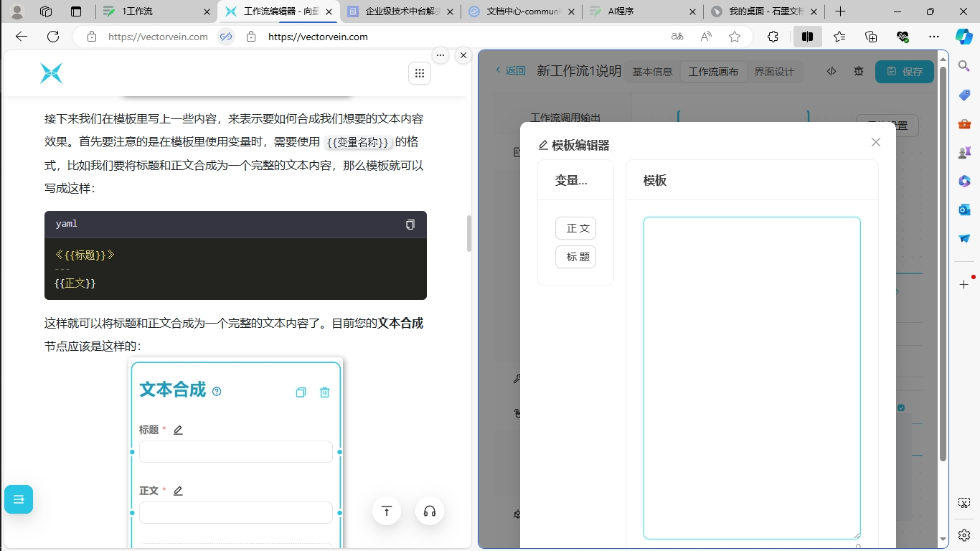Add page to favorites with star
Screen dimensions: 980x551
pos(735,37)
